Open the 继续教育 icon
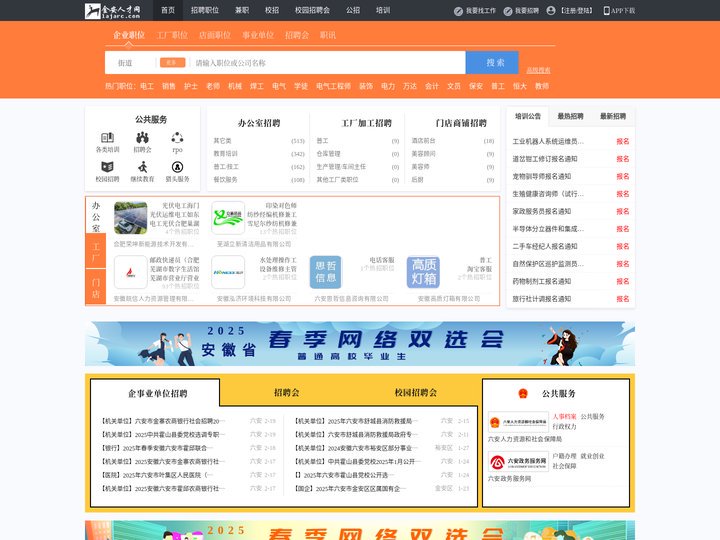The height and width of the screenshot is (540, 720). (x=142, y=167)
